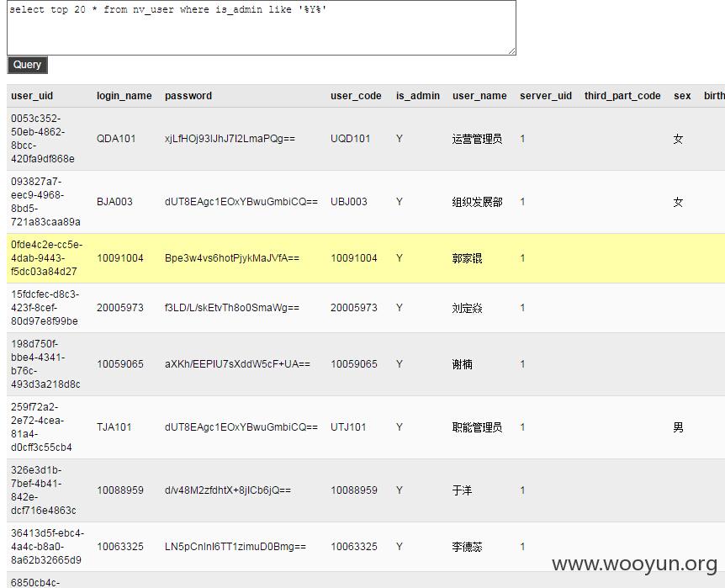Click user name 郭家锟 cell
The height and width of the screenshot is (588, 725).
pos(467,258)
